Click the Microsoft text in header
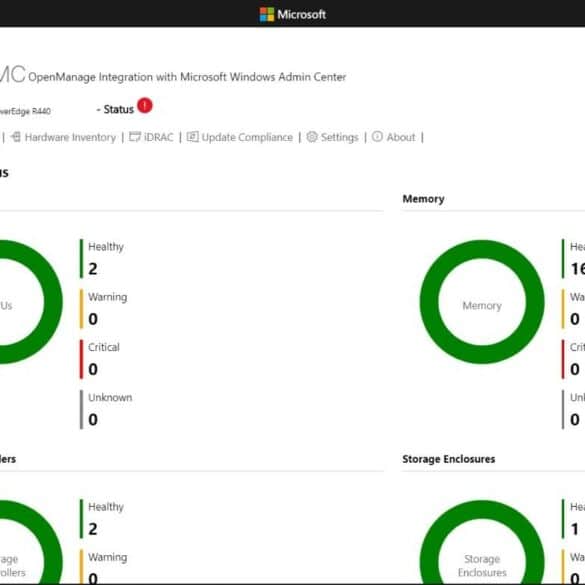The height and width of the screenshot is (585, 585). pos(301,15)
